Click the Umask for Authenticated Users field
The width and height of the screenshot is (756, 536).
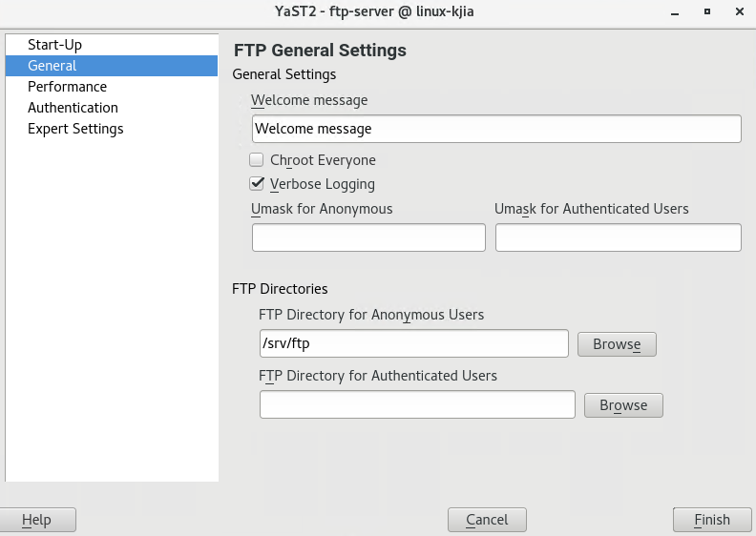[x=618, y=237]
